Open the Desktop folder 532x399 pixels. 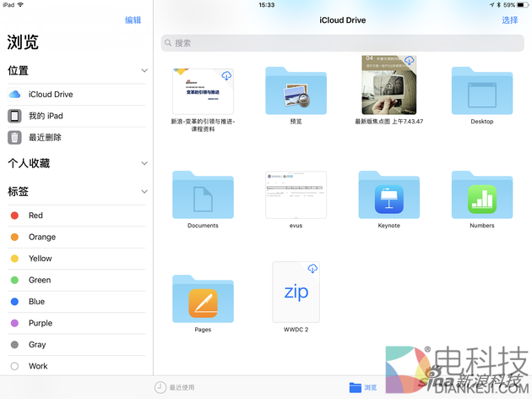[482, 90]
